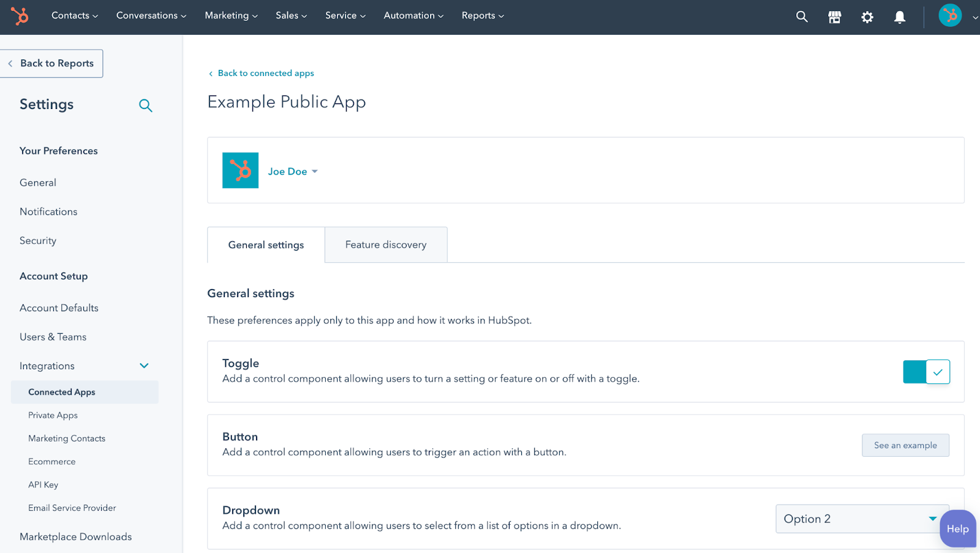
Task: Select Connected Apps in the sidebar
Action: (x=61, y=392)
